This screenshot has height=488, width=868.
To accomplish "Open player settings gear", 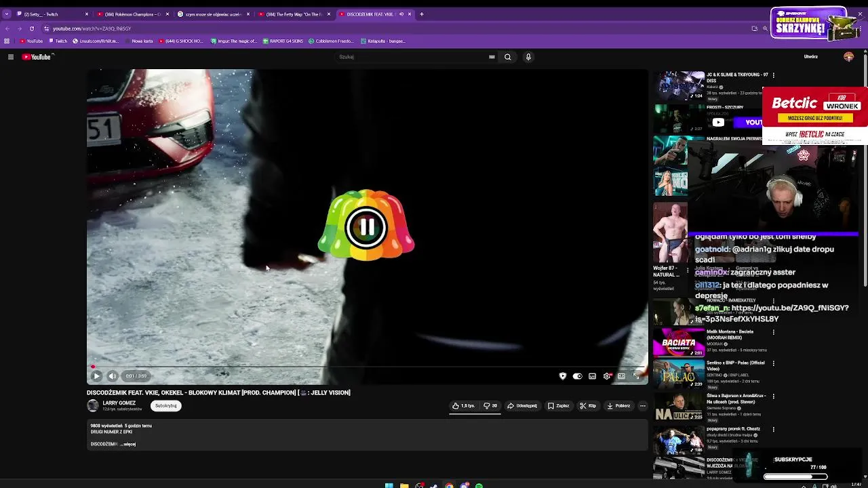I will (x=607, y=376).
